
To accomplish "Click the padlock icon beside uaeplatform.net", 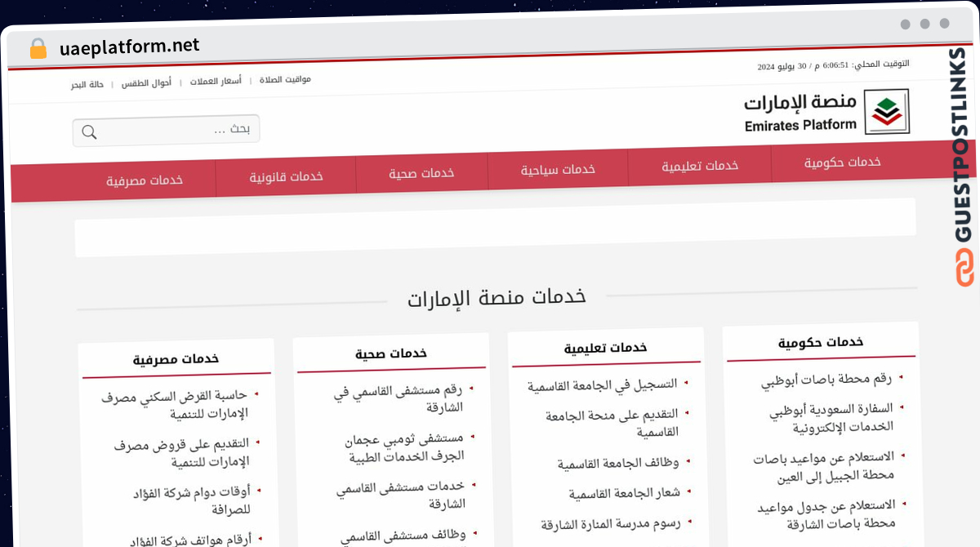I will click(x=38, y=48).
